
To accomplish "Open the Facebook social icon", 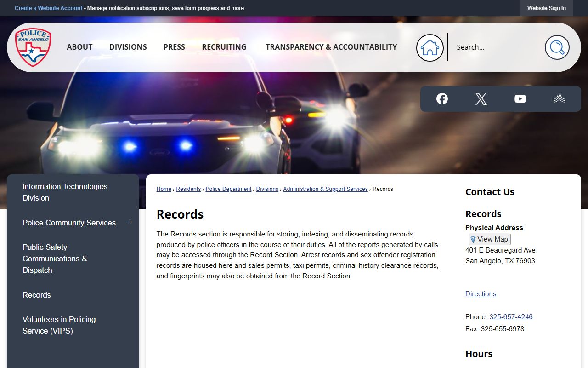I will (442, 99).
